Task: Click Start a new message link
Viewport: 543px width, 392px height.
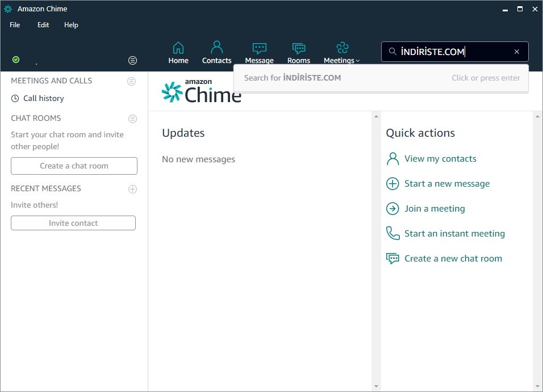Action: tap(447, 183)
